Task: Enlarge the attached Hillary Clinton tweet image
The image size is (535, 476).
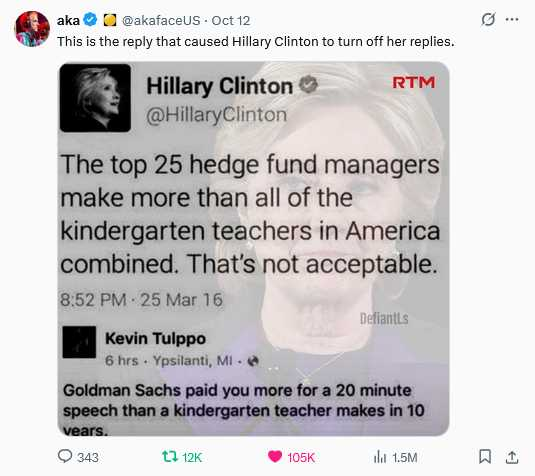Action: (253, 248)
